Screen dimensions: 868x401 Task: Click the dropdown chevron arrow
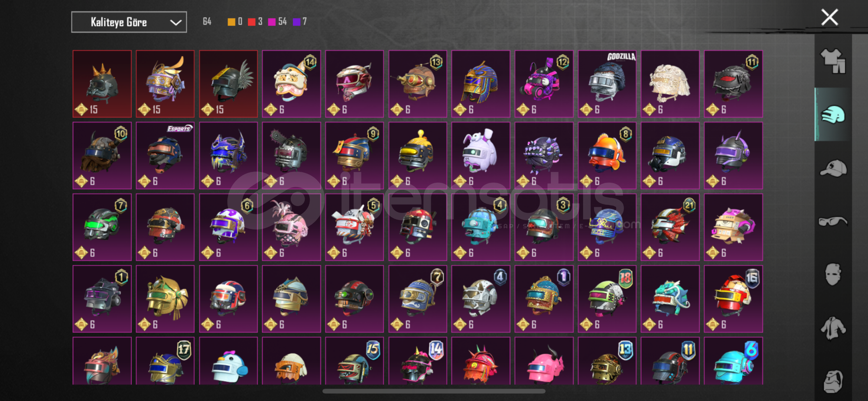coord(175,23)
